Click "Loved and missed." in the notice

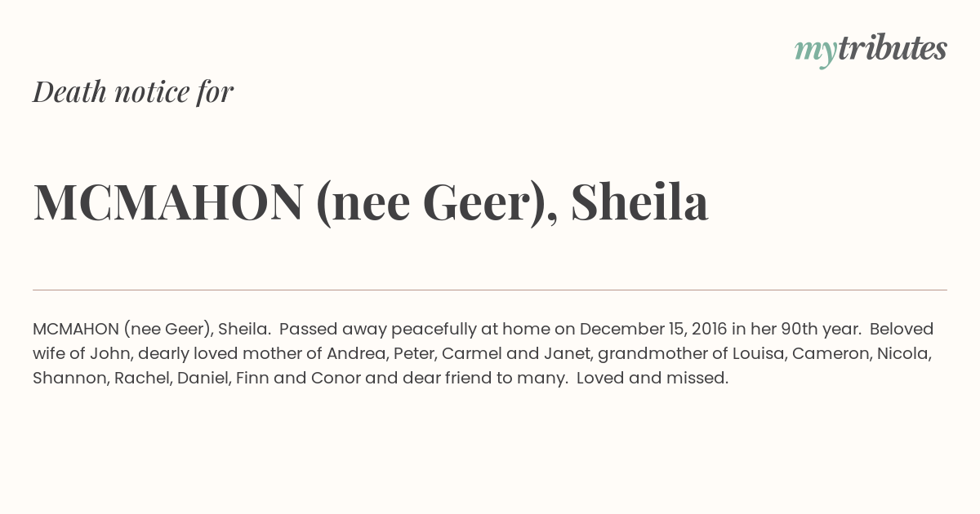click(x=653, y=379)
